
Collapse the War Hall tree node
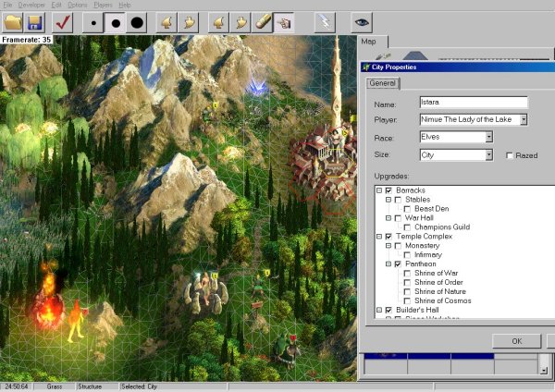point(388,218)
